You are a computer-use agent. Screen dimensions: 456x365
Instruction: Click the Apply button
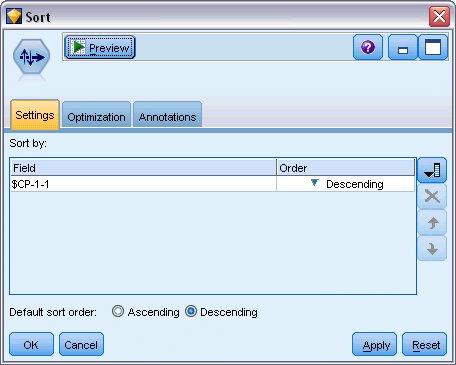(374, 344)
